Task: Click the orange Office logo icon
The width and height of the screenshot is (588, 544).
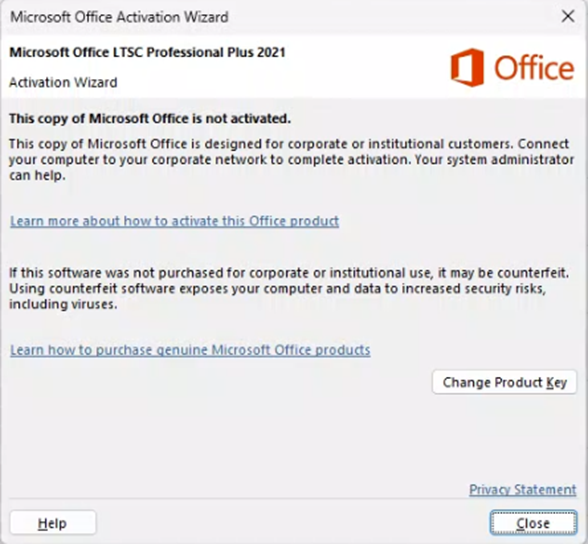Action: tap(467, 67)
